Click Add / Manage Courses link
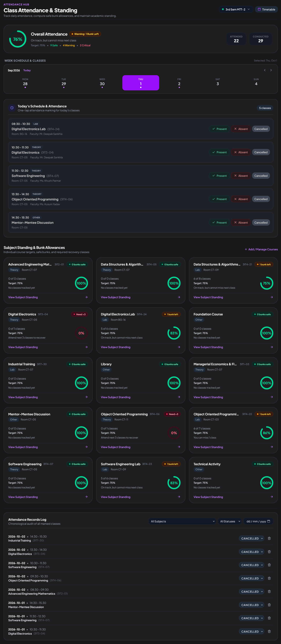Screen dimensions: 281x644 click(261, 249)
